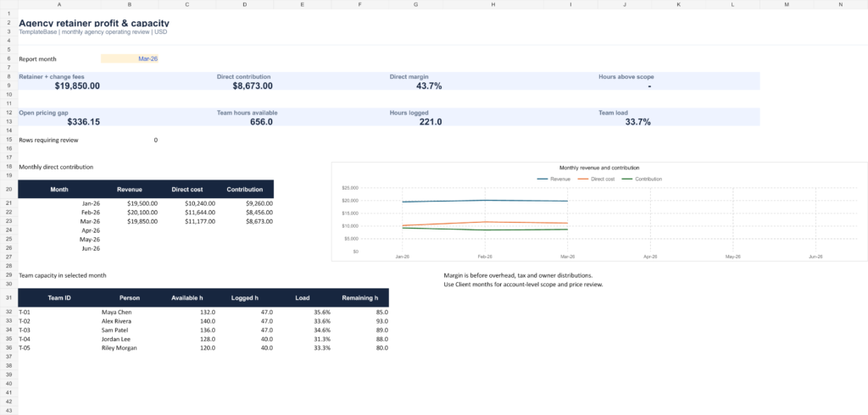Select the Team capacity in selected month heading
The width and height of the screenshot is (868, 415).
tap(63, 275)
